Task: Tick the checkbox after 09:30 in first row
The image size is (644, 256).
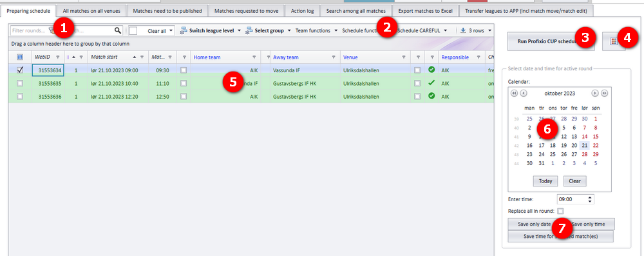Action: (183, 70)
